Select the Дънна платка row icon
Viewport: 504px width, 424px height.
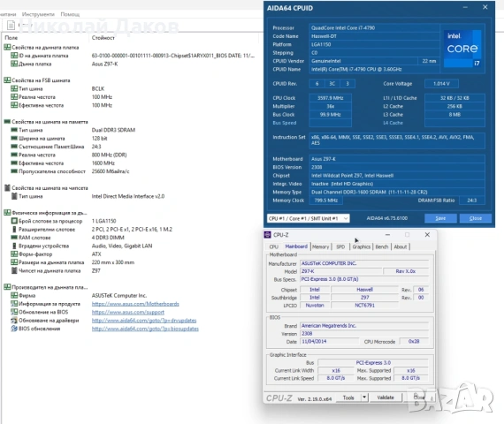coord(14,64)
